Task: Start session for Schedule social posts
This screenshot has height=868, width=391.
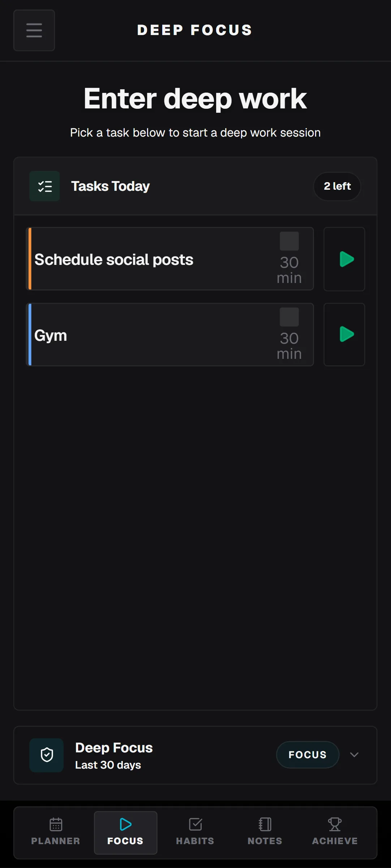Action: (344, 259)
